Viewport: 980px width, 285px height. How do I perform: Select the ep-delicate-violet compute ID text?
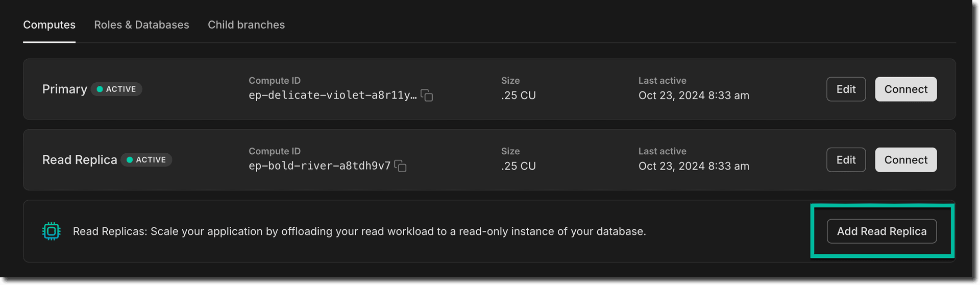pos(332,96)
